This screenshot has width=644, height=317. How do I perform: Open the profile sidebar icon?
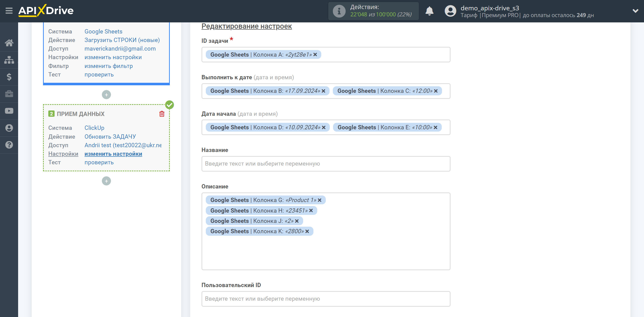[9, 128]
